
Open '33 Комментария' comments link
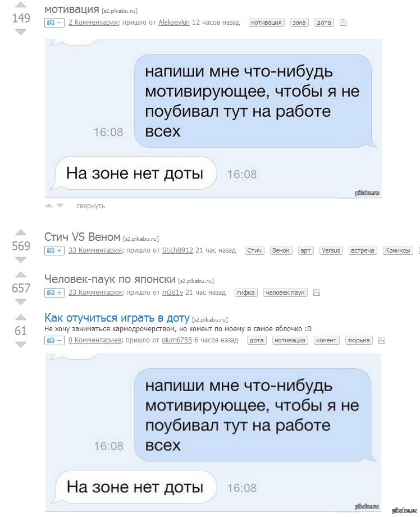pos(95,250)
